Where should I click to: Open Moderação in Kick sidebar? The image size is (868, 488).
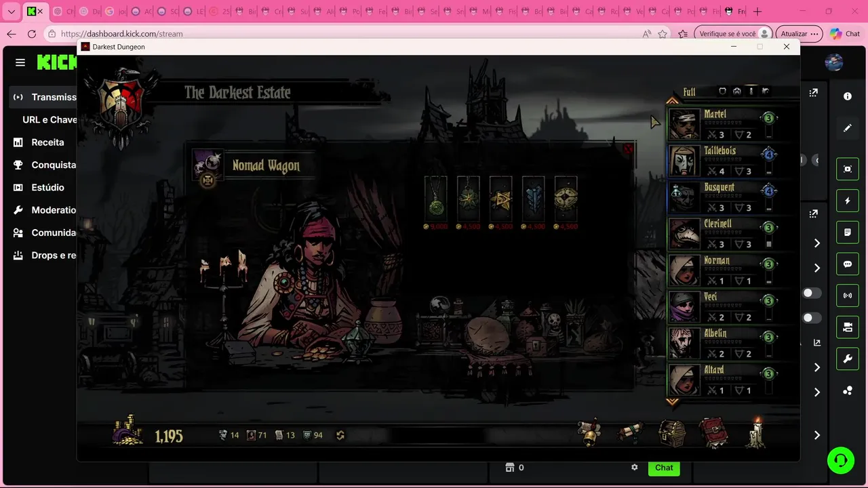click(x=43, y=210)
